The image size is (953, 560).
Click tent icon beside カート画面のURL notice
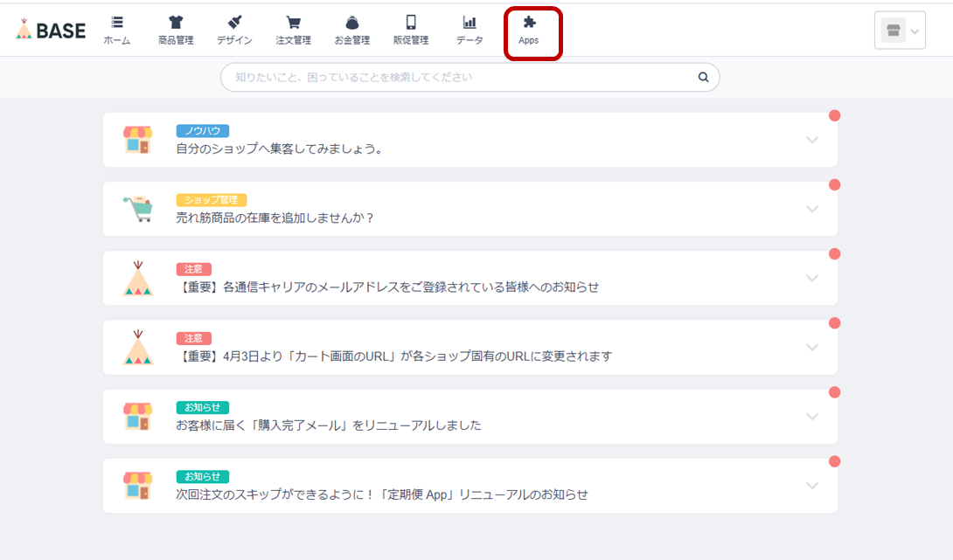pos(138,348)
